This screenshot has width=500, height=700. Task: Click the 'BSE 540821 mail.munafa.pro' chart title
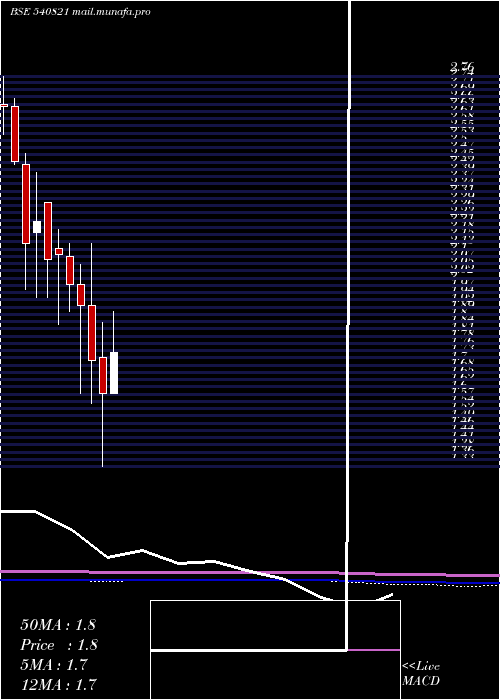(x=80, y=12)
